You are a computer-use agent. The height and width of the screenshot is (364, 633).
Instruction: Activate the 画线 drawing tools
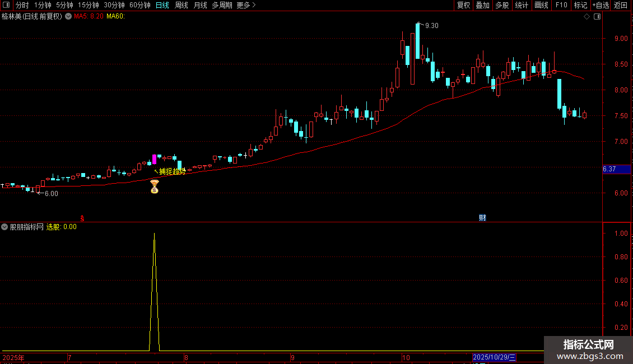coord(541,5)
